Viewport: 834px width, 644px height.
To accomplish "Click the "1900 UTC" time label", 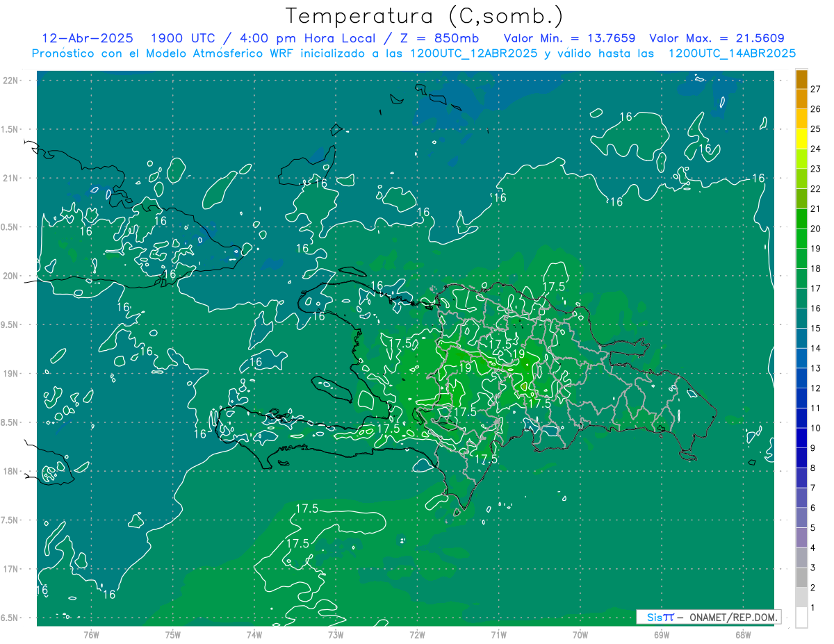I will point(183,38).
